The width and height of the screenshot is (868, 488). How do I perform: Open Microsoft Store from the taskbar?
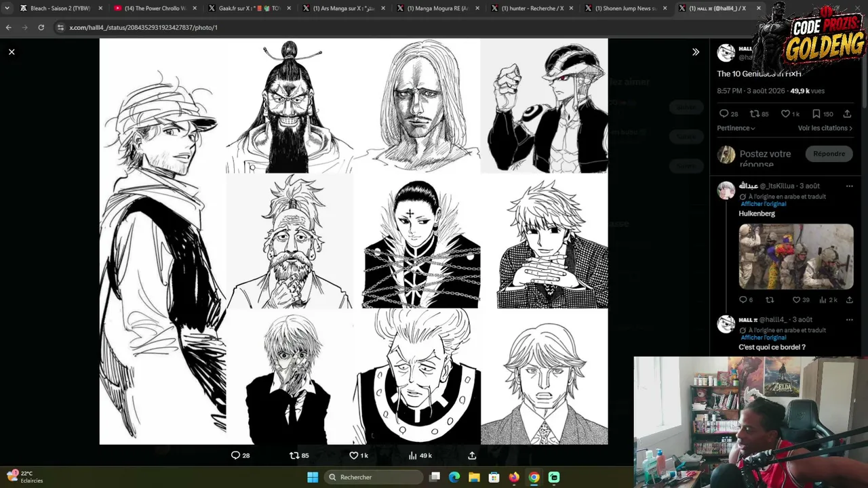coord(494,477)
